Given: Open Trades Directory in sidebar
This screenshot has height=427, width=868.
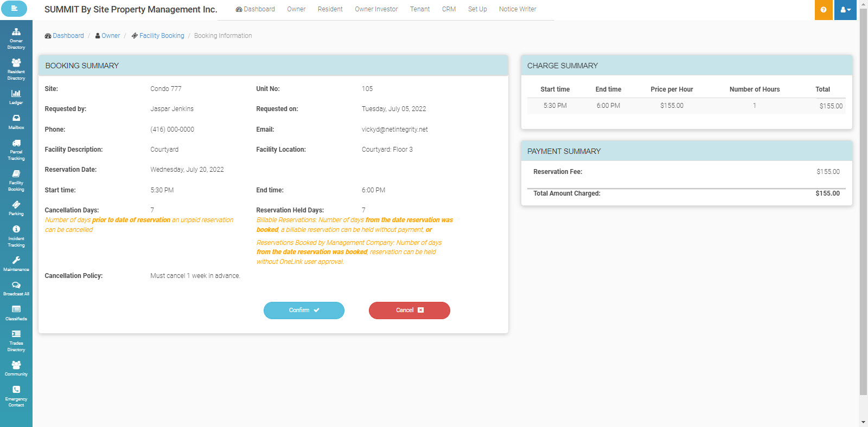Looking at the screenshot, I should tap(16, 341).
